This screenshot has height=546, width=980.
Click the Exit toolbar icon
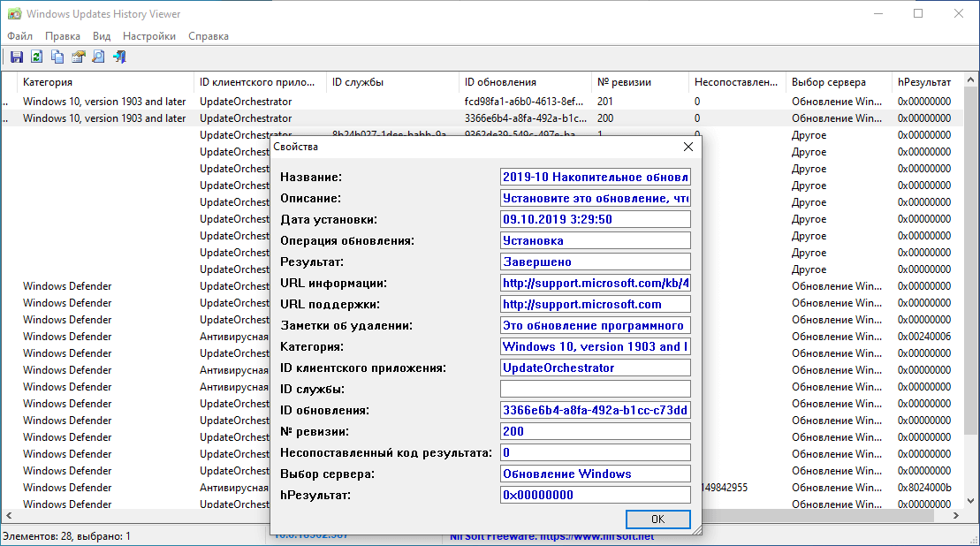click(118, 56)
